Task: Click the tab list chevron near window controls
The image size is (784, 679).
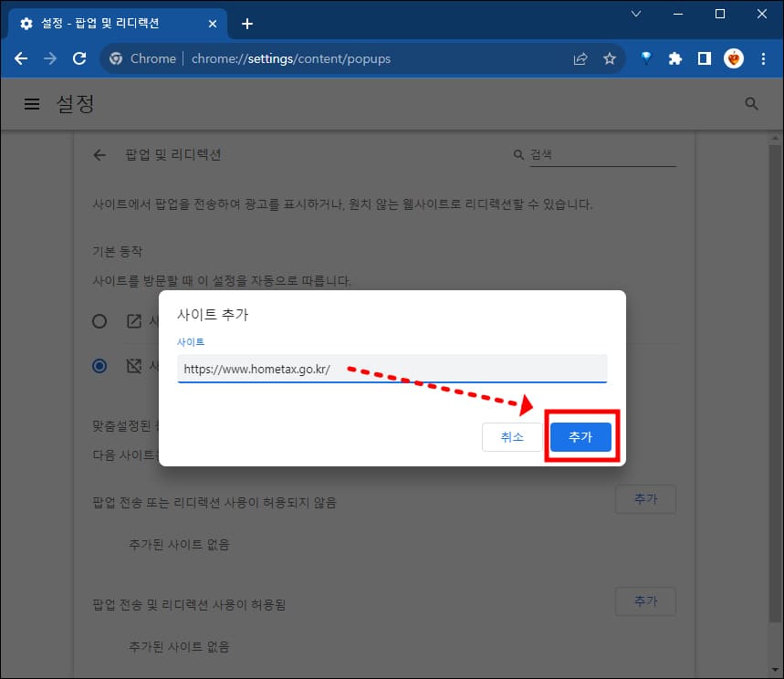Action: 635,14
